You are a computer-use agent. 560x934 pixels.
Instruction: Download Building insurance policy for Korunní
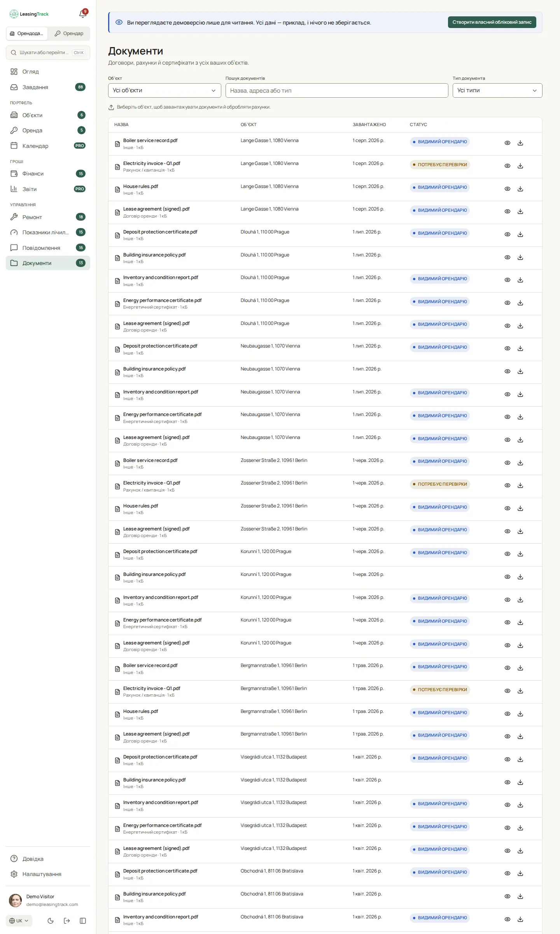tap(520, 577)
